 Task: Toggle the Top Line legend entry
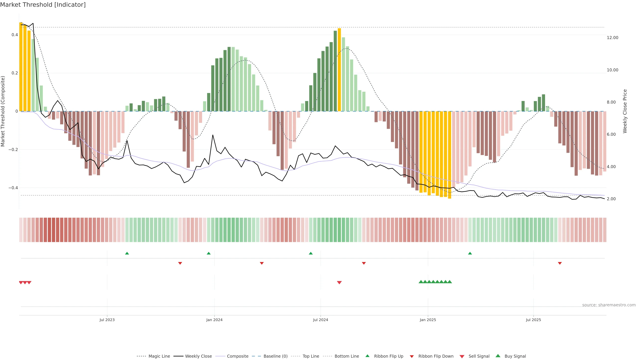pos(311,356)
